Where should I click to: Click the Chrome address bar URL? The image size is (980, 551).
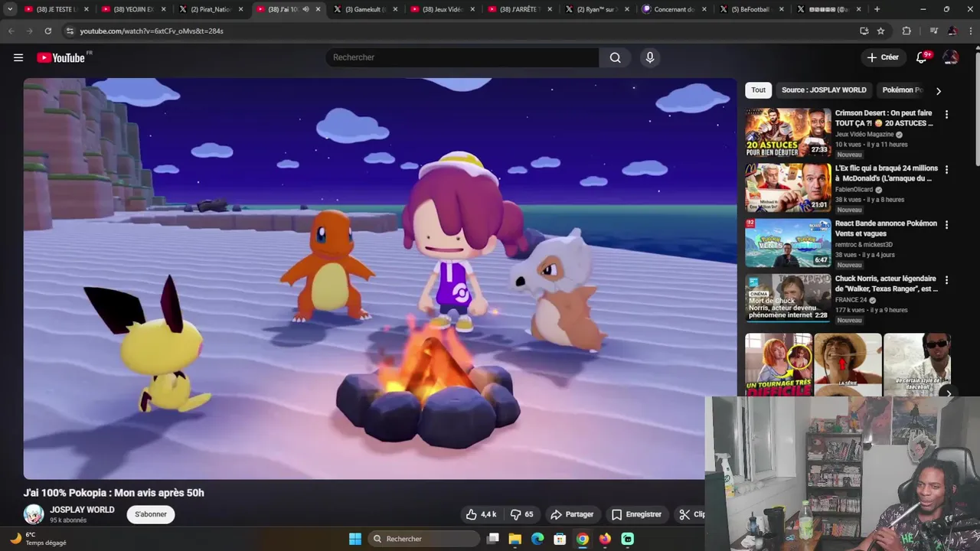tap(152, 31)
